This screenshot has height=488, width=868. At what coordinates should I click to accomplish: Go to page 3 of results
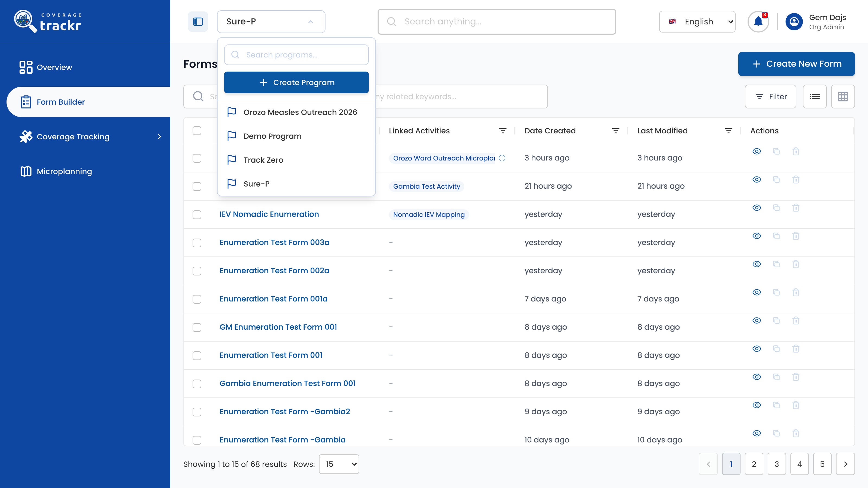[x=777, y=464]
